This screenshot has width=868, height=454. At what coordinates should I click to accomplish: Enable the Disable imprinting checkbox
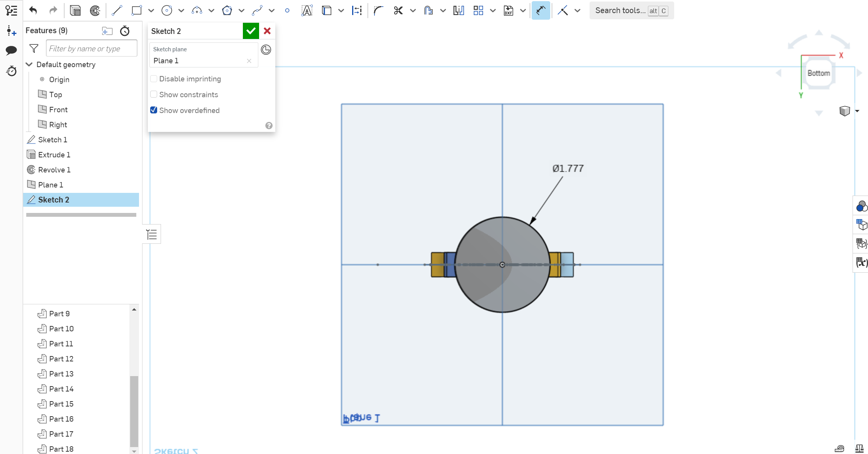click(154, 78)
